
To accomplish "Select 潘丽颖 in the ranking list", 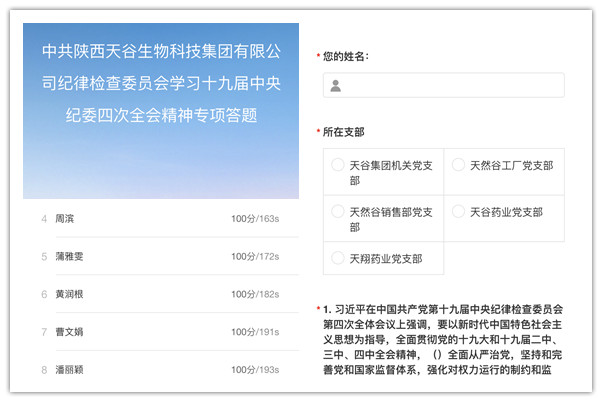I will (x=69, y=369).
